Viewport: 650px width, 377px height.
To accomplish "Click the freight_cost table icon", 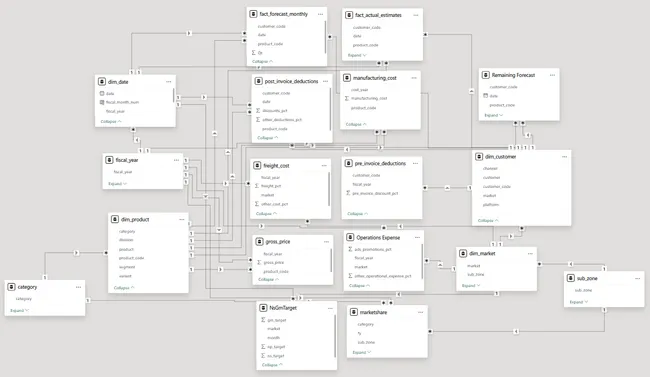I will 257,165.
